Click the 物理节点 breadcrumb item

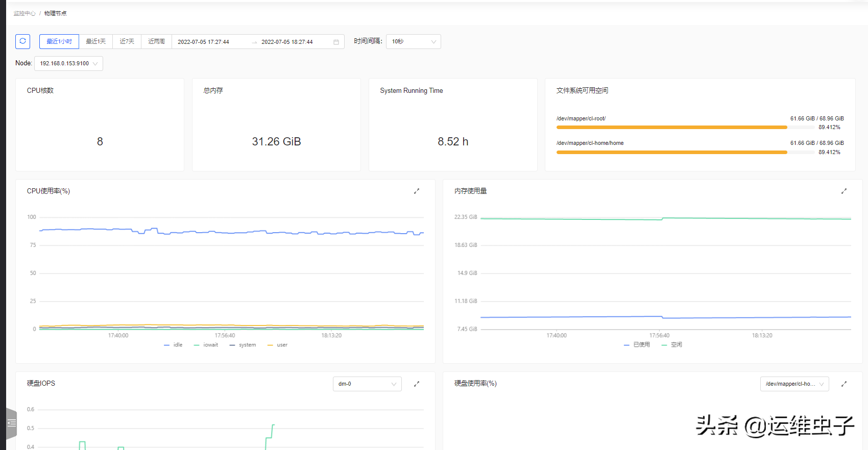click(x=55, y=13)
